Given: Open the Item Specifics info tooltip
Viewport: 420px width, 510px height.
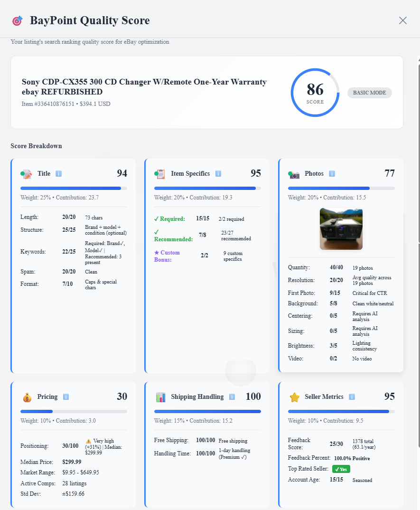Looking at the screenshot, I should pyautogui.click(x=218, y=174).
